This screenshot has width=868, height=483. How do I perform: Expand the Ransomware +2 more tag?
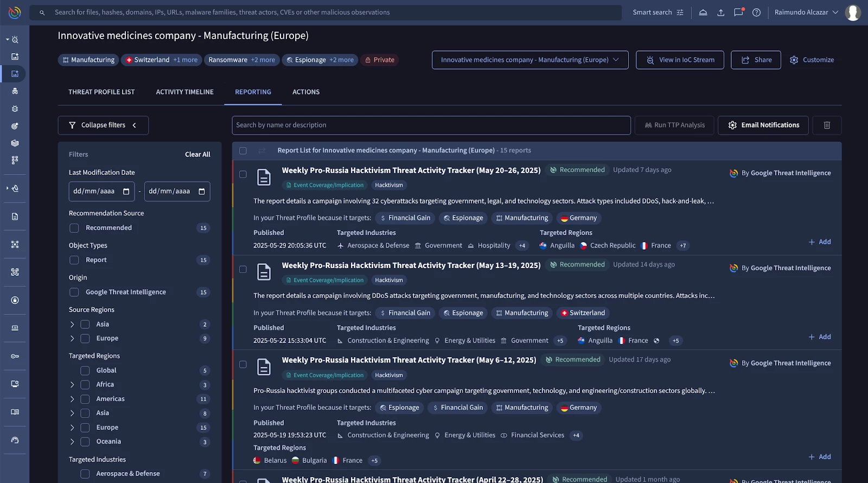click(x=242, y=60)
